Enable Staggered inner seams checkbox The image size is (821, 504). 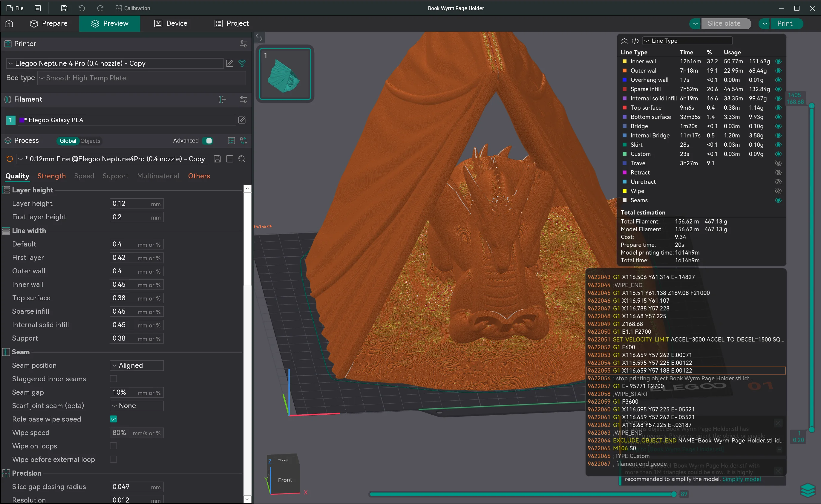[113, 379]
